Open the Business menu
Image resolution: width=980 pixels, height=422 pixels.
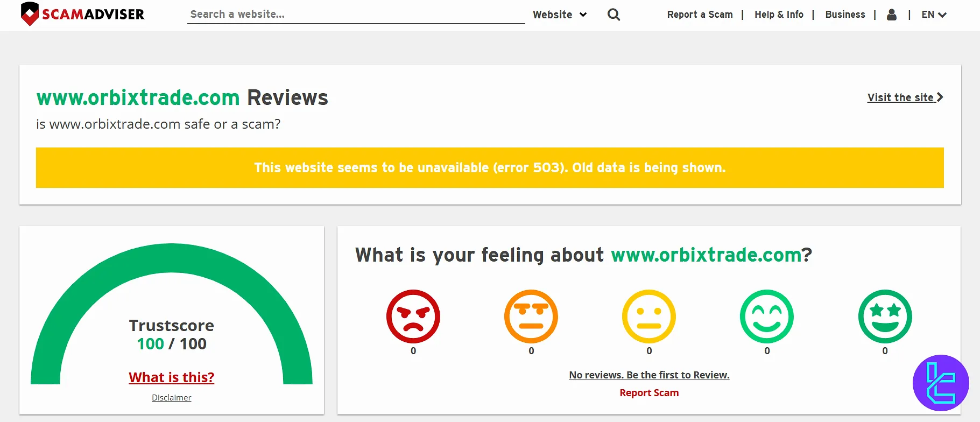pyautogui.click(x=845, y=15)
